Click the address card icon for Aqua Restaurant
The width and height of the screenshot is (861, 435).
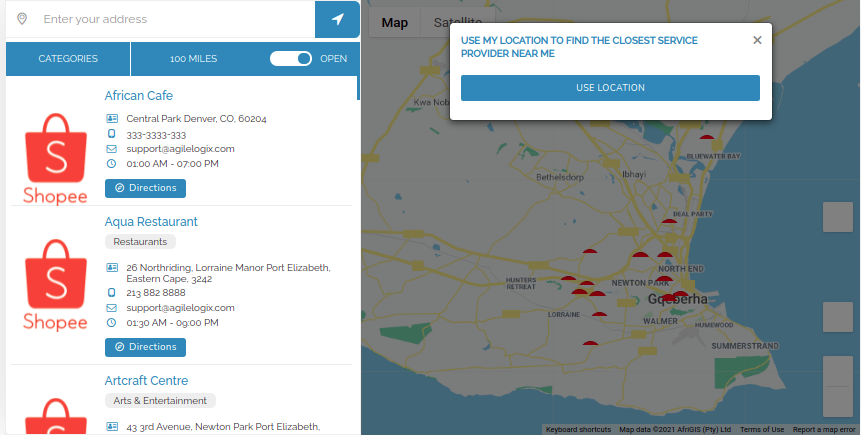[x=111, y=267]
